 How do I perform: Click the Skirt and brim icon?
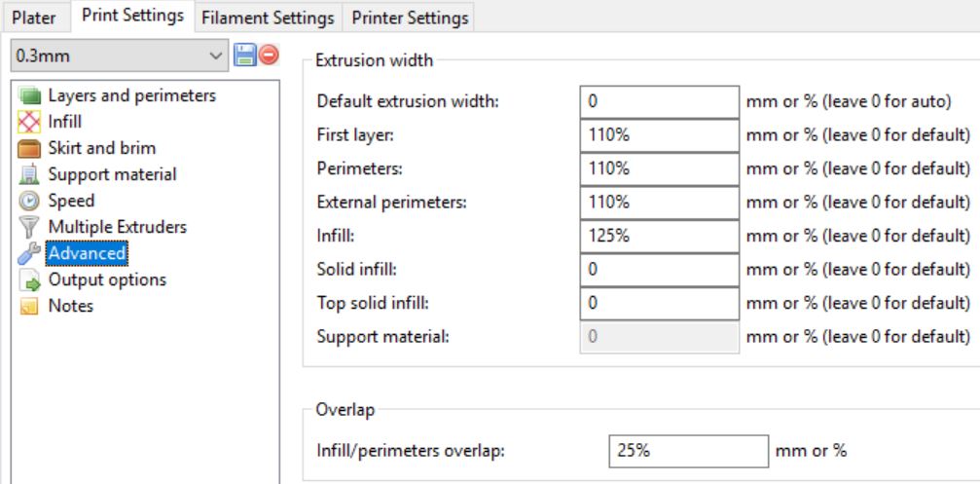pyautogui.click(x=30, y=149)
